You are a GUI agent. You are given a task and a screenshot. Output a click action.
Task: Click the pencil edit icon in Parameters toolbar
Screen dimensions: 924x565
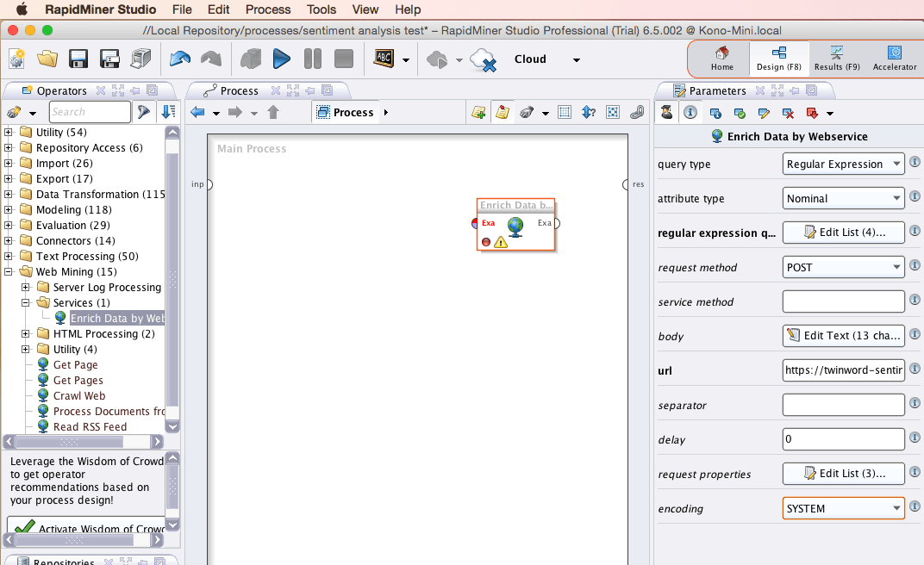(x=764, y=113)
